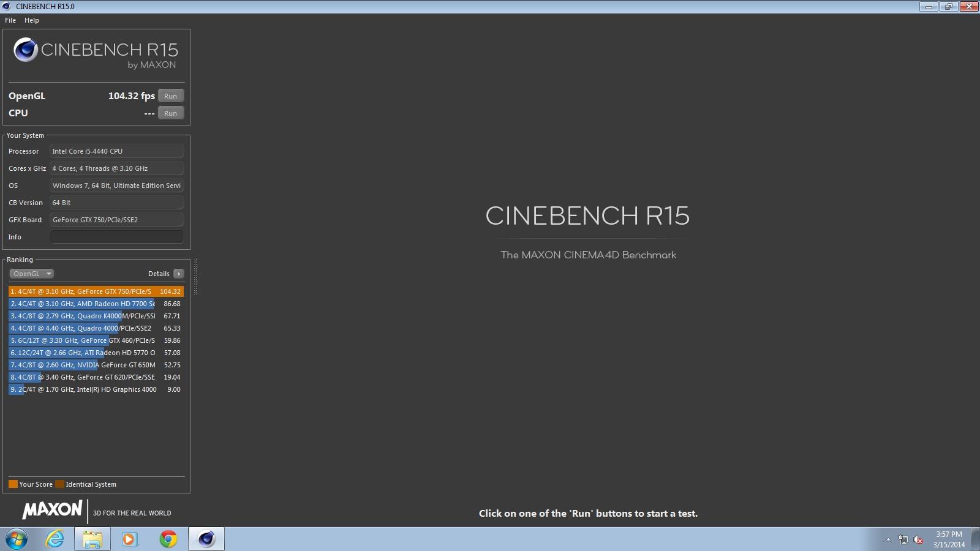Select ranking row 8 GeForce GT 620
The height and width of the screenshot is (551, 980).
[96, 377]
